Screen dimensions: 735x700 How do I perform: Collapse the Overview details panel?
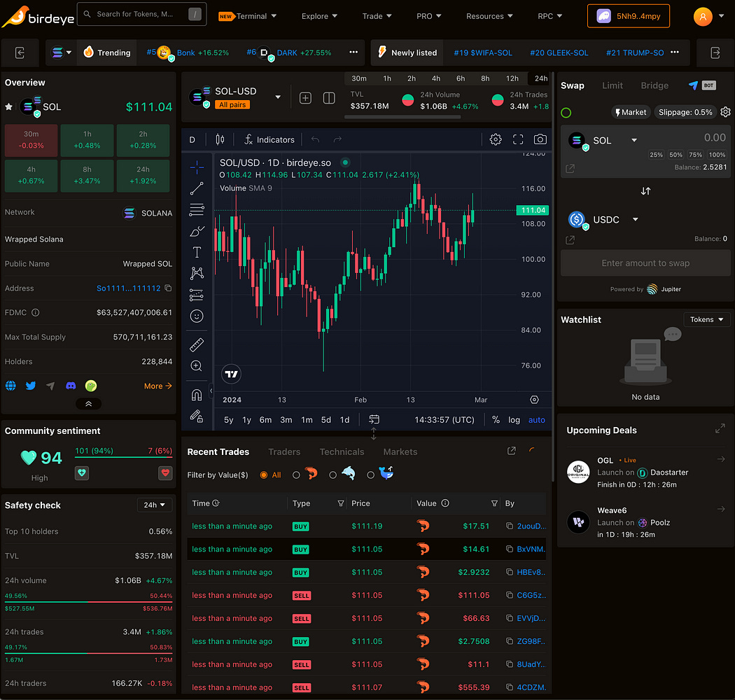pyautogui.click(x=88, y=404)
